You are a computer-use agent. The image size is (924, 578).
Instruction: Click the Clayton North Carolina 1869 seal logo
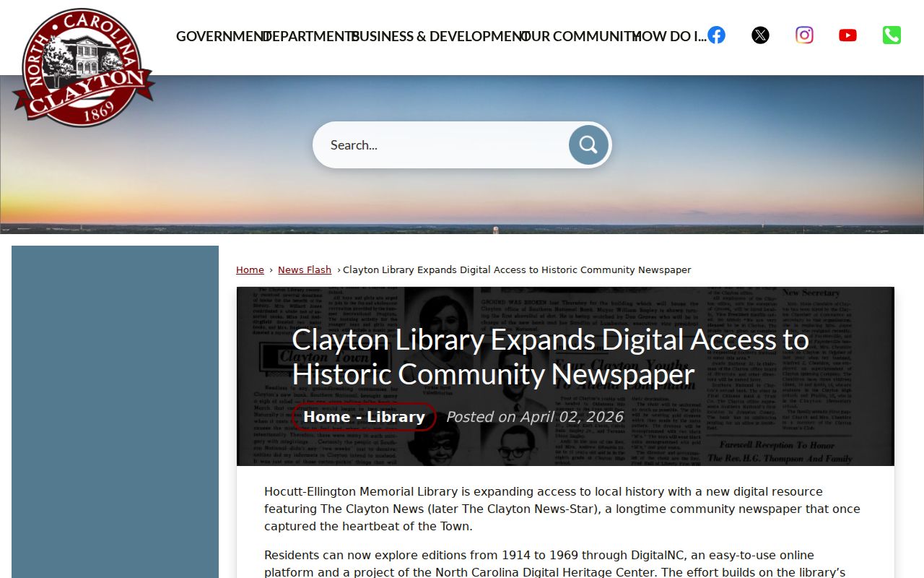[x=83, y=67]
